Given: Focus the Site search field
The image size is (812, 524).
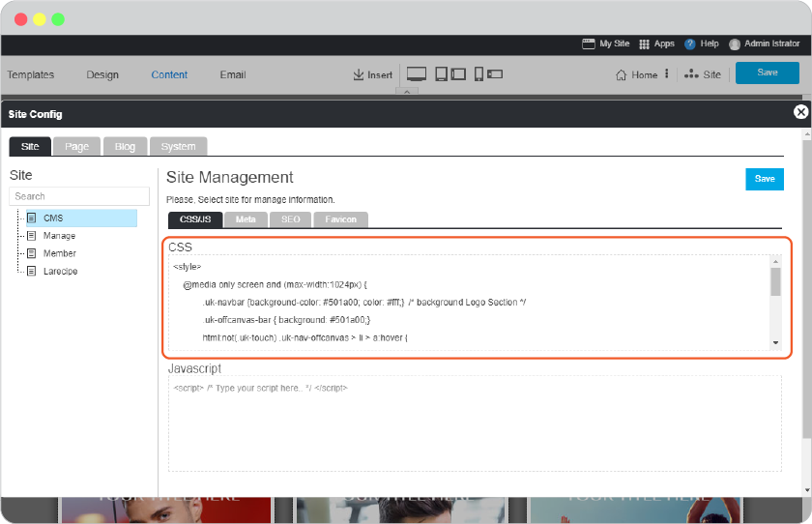Looking at the screenshot, I should coord(79,196).
